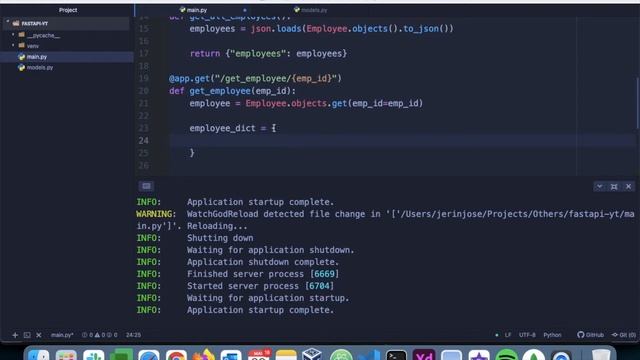Click the Project panel header
Image resolution: width=640 pixels, height=360 pixels.
[68, 10]
